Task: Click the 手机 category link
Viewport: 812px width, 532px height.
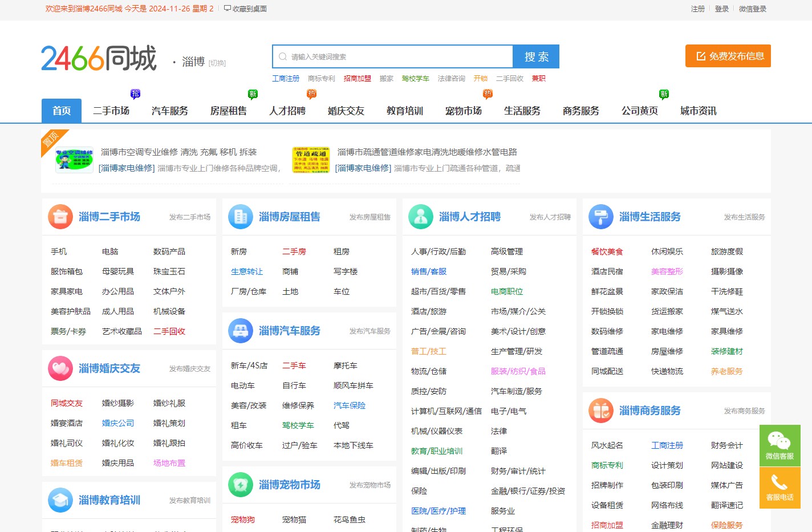Action: 59,251
